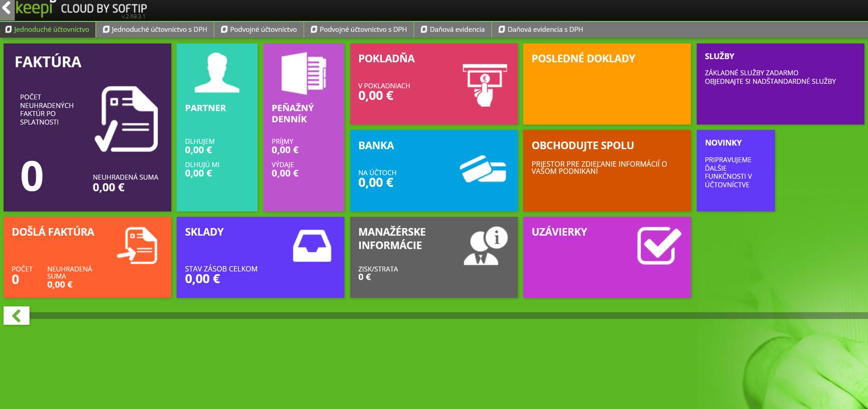
Task: Click the Novinky news tile
Action: 735,171
